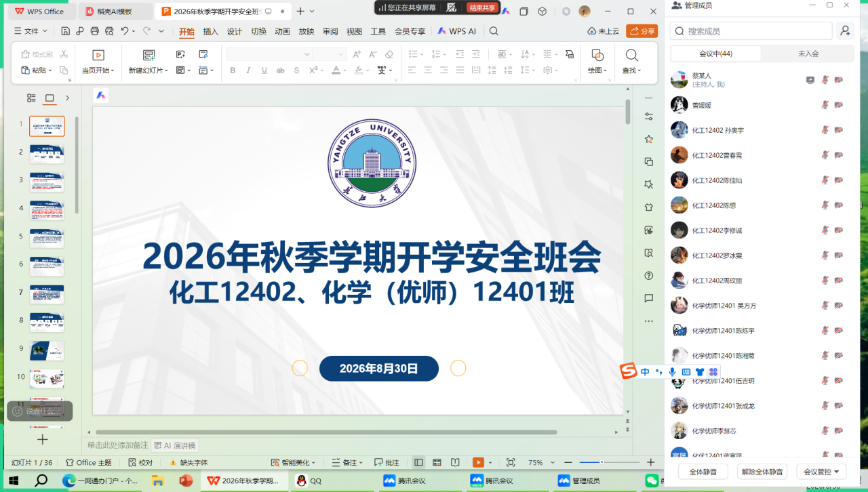Click the 解除全体静音 button

(762, 472)
